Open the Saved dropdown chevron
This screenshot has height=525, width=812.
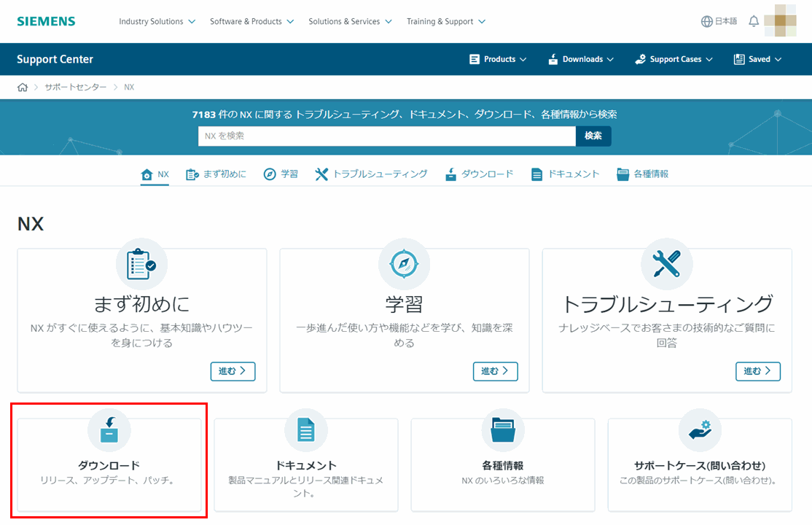[x=778, y=60]
